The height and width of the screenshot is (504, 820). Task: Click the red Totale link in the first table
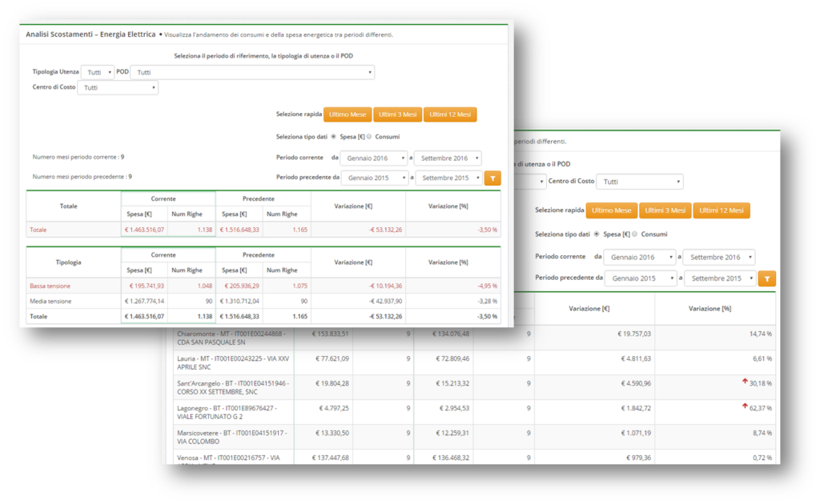pyautogui.click(x=38, y=230)
